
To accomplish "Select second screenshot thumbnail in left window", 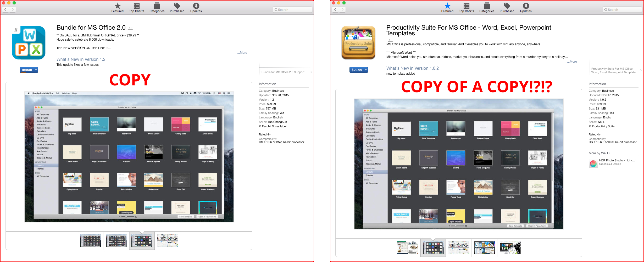I will (116, 241).
